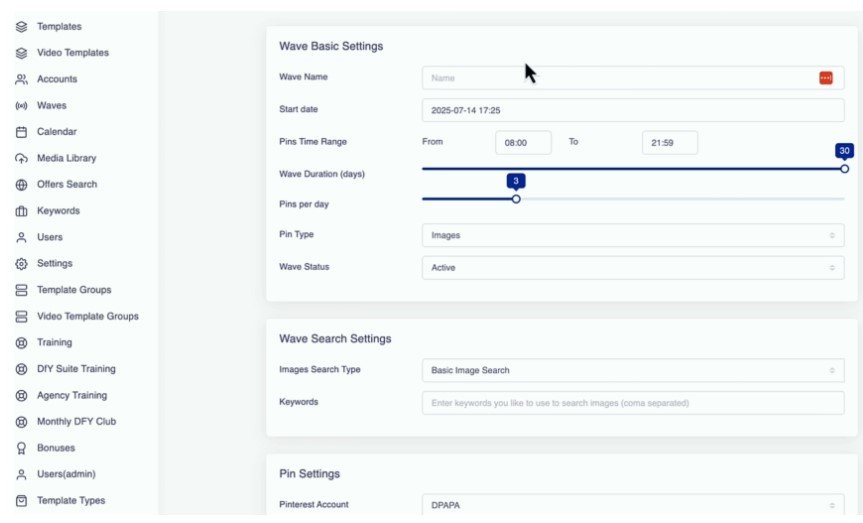This screenshot has width=863, height=523.
Task: Click the Templates layers icon
Action: point(21,26)
